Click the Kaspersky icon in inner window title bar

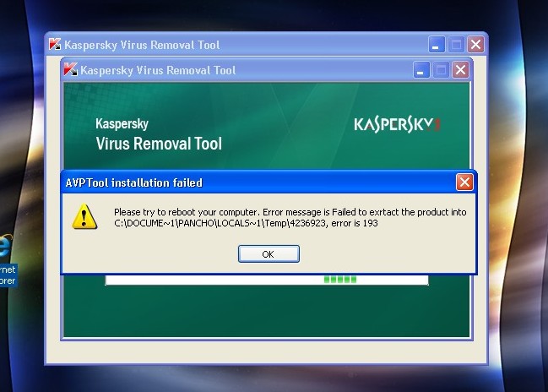[70, 69]
